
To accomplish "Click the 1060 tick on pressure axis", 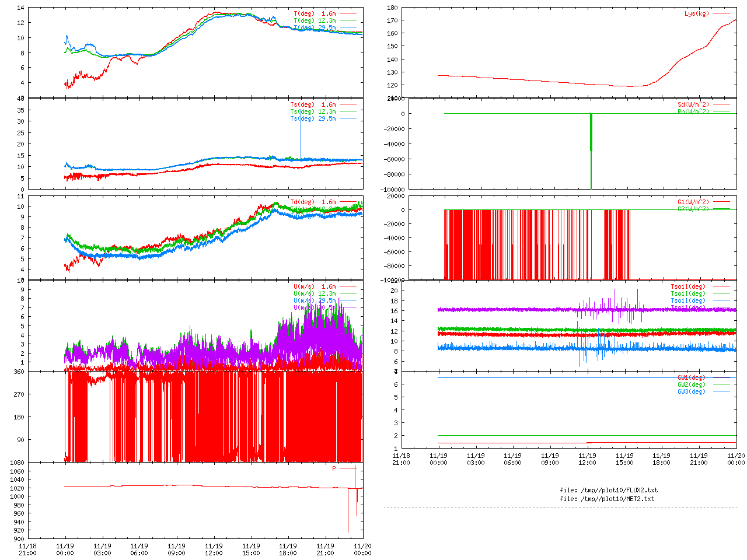I will point(18,471).
